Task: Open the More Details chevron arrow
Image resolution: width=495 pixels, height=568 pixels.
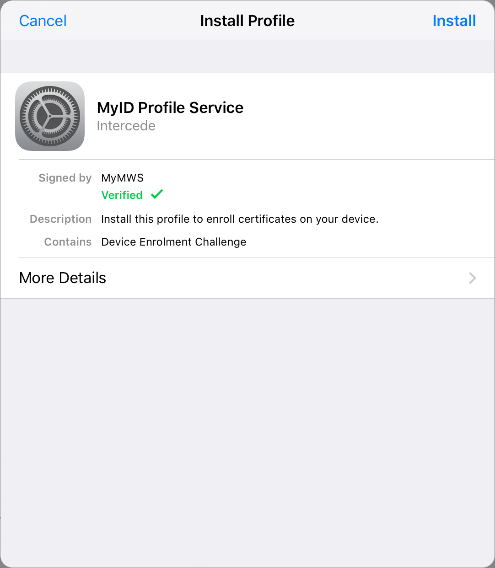Action: click(472, 278)
